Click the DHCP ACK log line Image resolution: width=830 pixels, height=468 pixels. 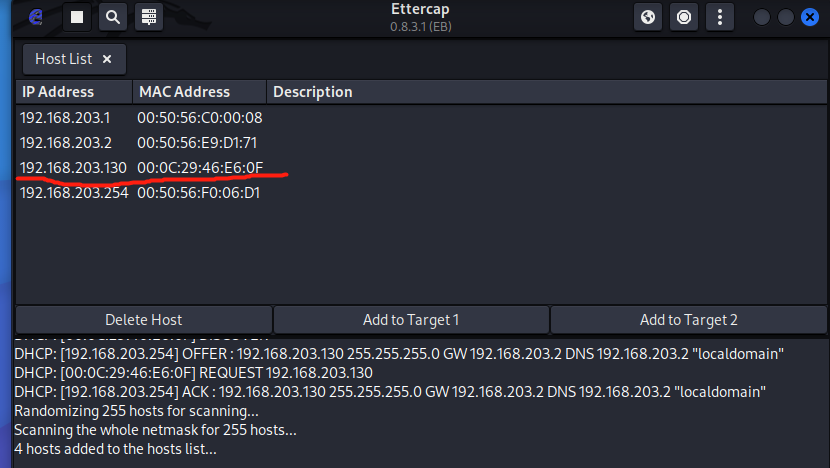pyautogui.click(x=390, y=392)
